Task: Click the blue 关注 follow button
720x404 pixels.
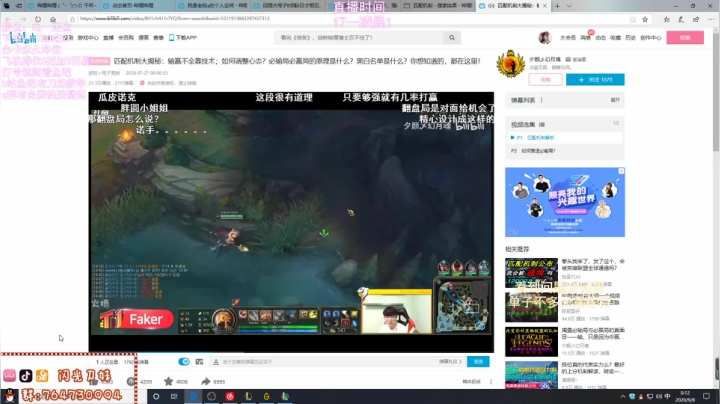Action: click(595, 80)
